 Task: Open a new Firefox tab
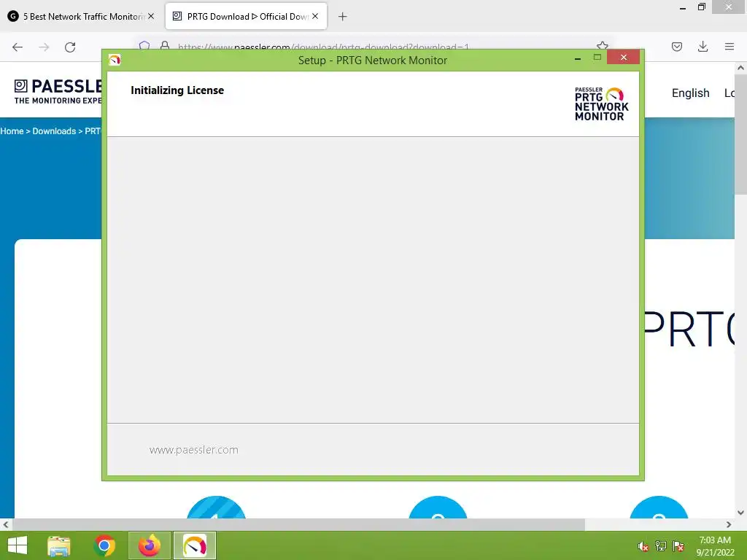[x=342, y=17]
